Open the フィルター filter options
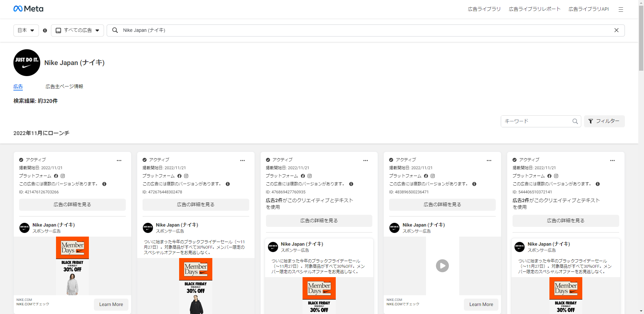Image resolution: width=644 pixels, height=314 pixels. (604, 121)
